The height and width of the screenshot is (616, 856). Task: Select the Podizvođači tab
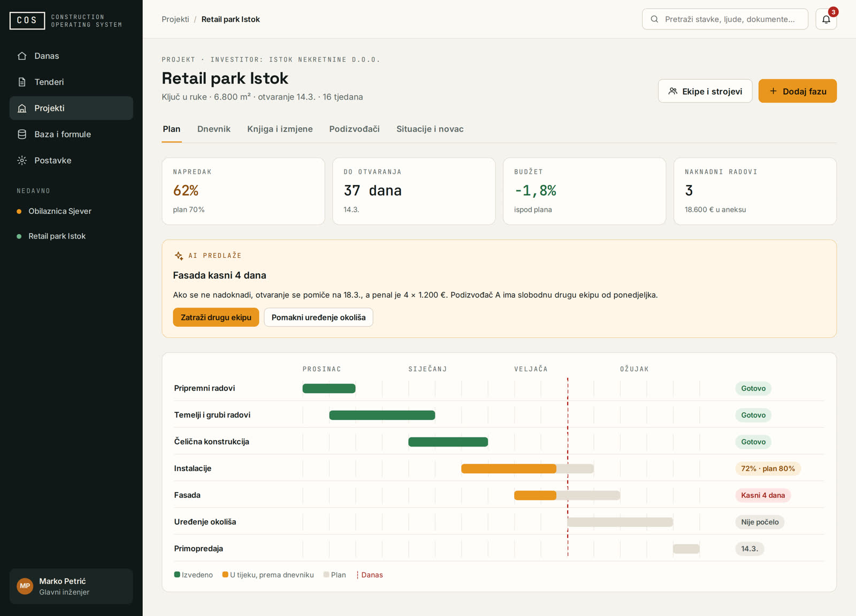tap(354, 129)
